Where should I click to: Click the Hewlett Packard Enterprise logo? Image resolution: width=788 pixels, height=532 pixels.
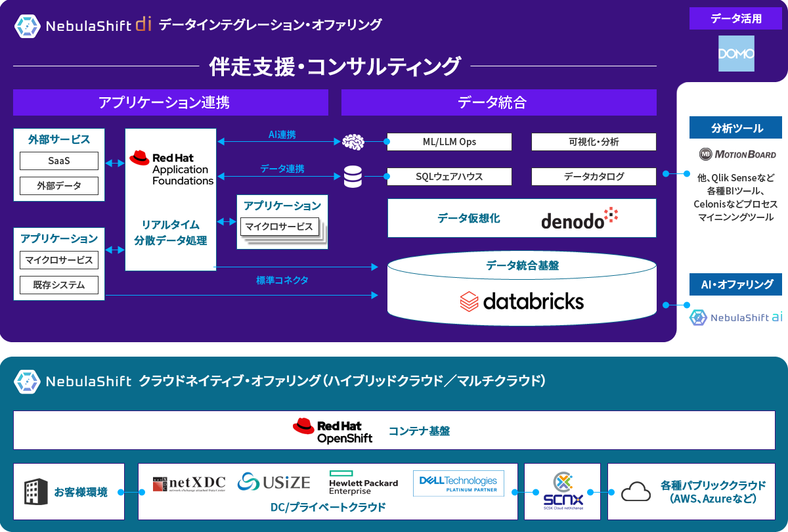[364, 483]
